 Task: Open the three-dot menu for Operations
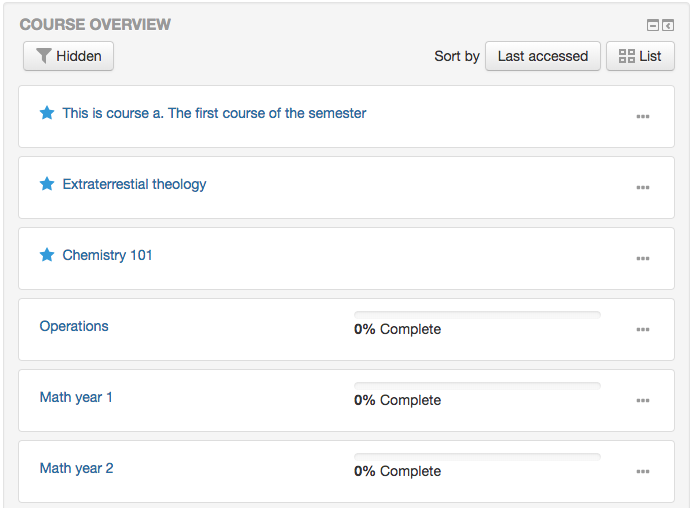(x=643, y=329)
